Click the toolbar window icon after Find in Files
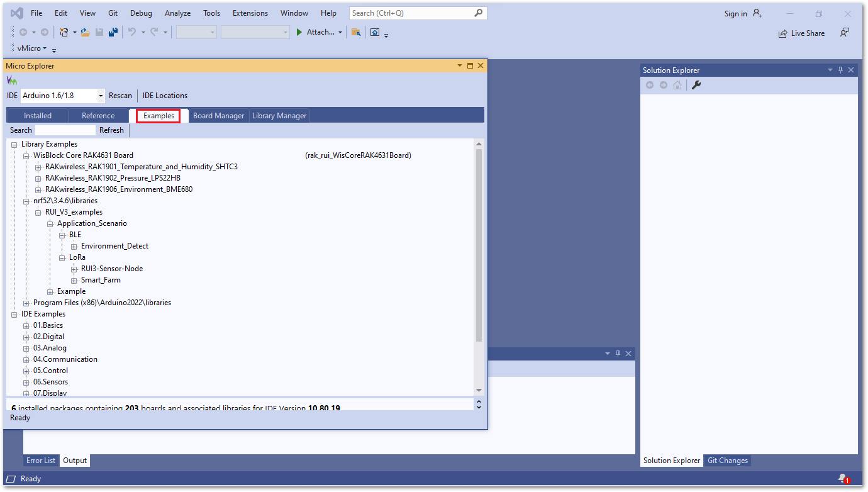The image size is (868, 492). 375,32
